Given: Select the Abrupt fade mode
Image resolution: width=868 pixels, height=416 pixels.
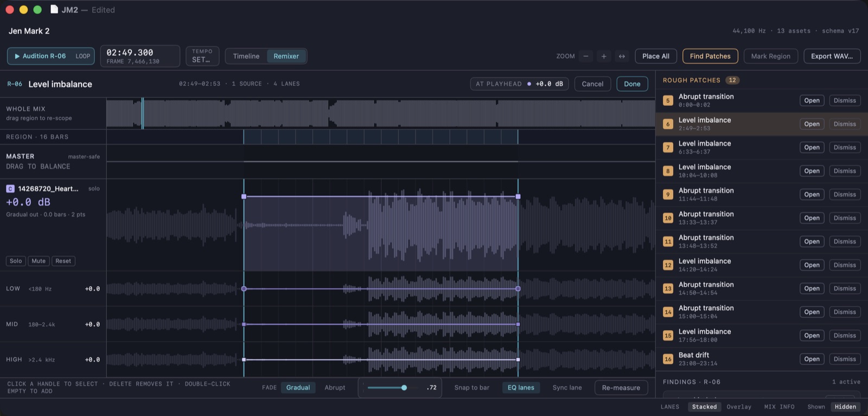Looking at the screenshot, I should pyautogui.click(x=335, y=387).
